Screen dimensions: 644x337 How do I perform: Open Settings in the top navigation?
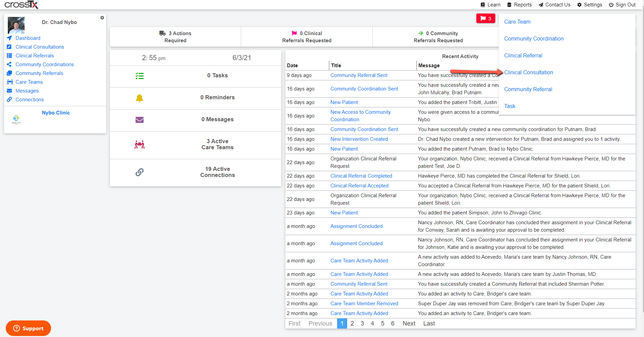pos(590,5)
